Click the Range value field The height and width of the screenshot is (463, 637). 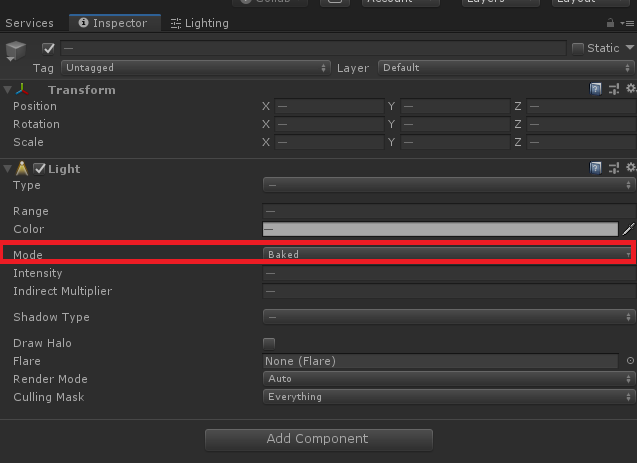[449, 211]
